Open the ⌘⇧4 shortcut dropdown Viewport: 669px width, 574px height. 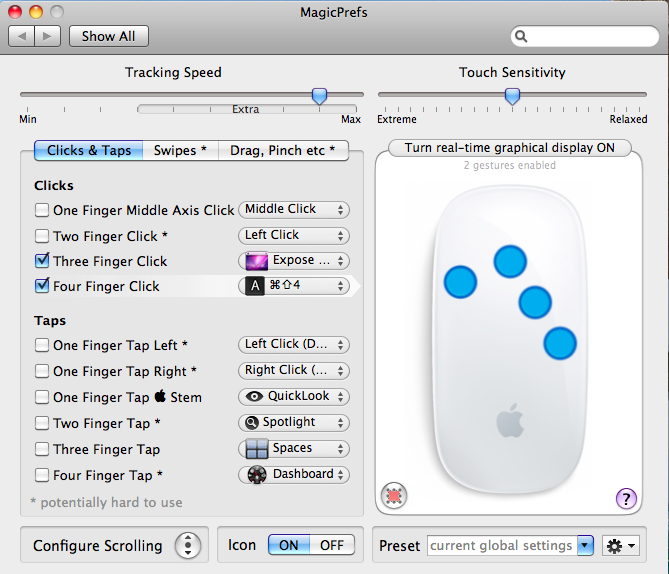294,286
